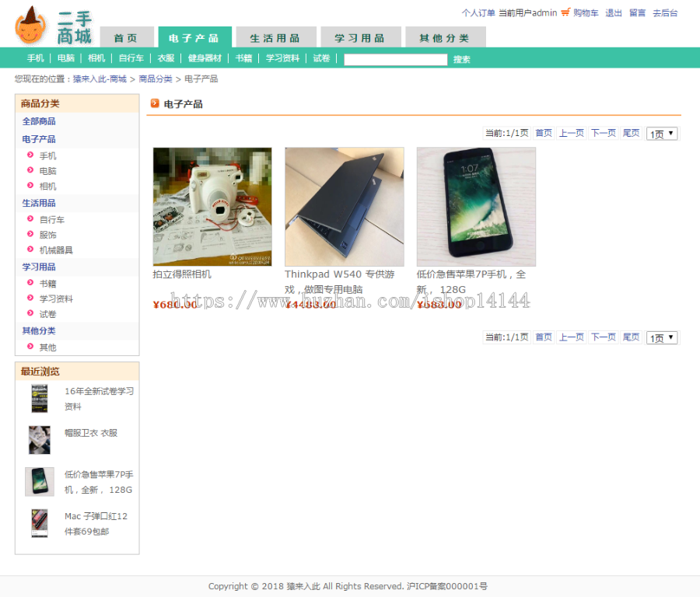The width and height of the screenshot is (700, 597).
Task: Open the 苹果7P phone product image
Action: click(x=476, y=207)
